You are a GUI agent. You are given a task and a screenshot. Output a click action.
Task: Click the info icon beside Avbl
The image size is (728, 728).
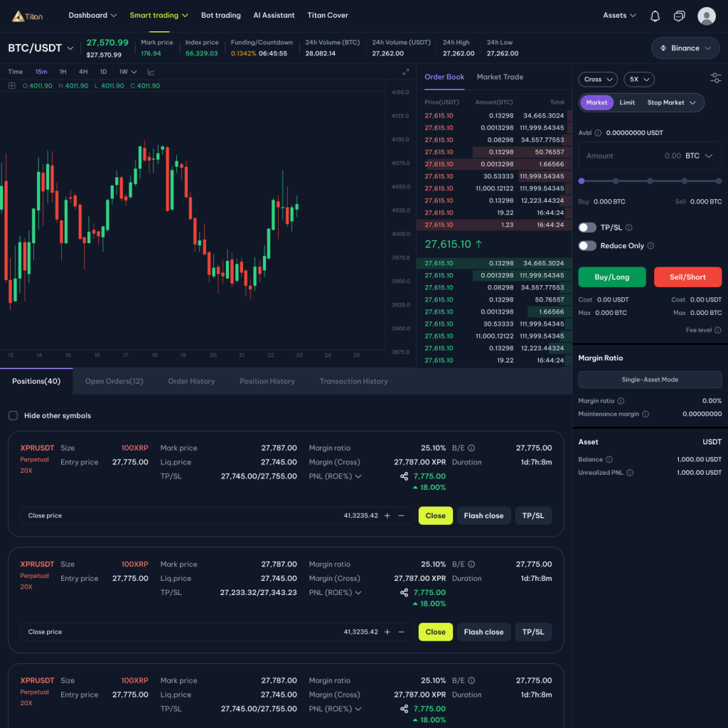[x=598, y=133]
